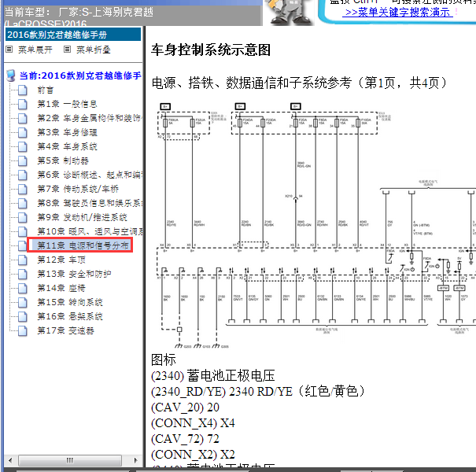Click the 电源、搭铁、数据通信 page subtitle

299,83
